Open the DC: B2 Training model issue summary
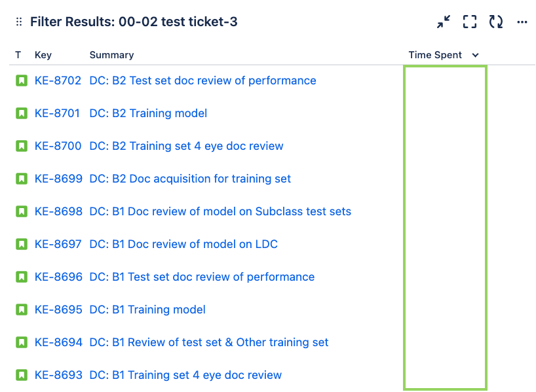The height and width of the screenshot is (392, 536). [148, 113]
